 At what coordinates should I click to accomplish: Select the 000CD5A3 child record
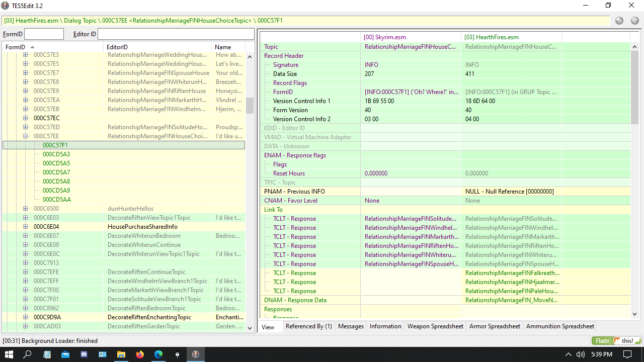[56, 154]
